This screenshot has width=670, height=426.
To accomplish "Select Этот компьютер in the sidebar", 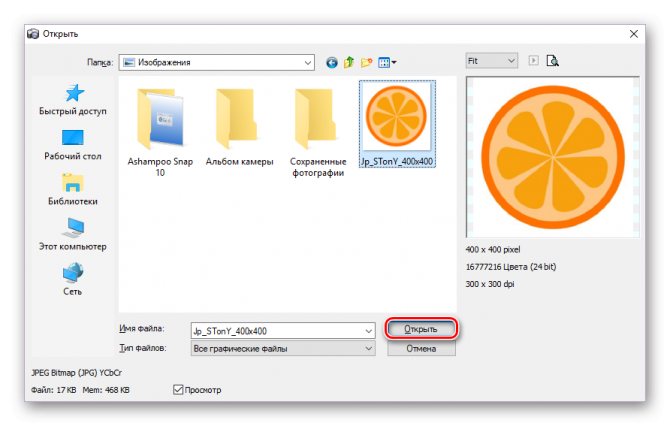I will point(73,234).
